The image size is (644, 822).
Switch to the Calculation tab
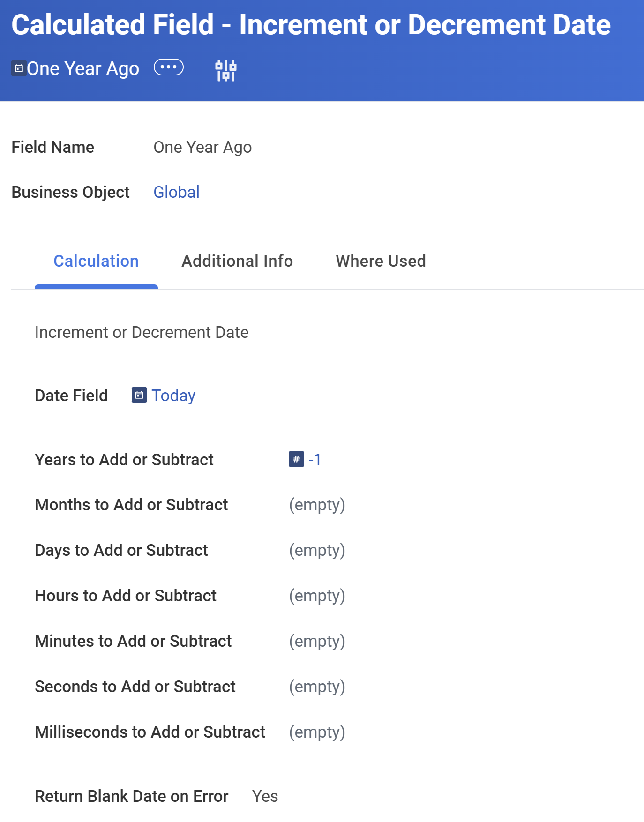tap(96, 261)
